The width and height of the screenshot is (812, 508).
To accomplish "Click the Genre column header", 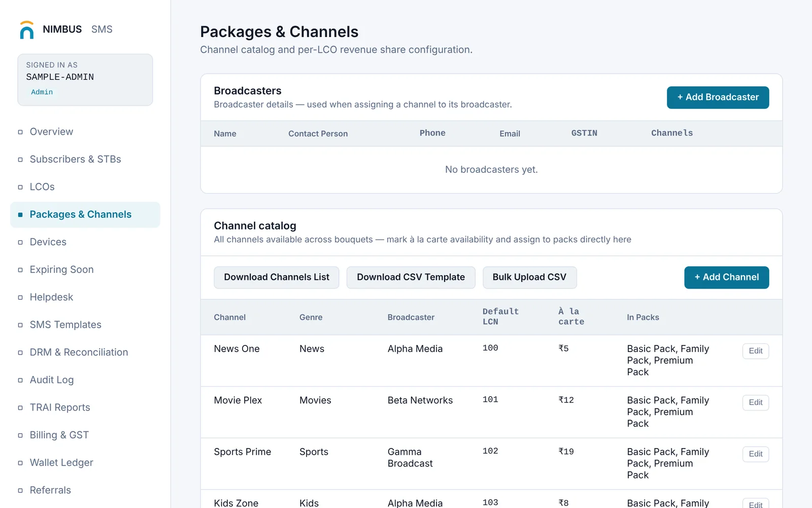I will click(311, 317).
